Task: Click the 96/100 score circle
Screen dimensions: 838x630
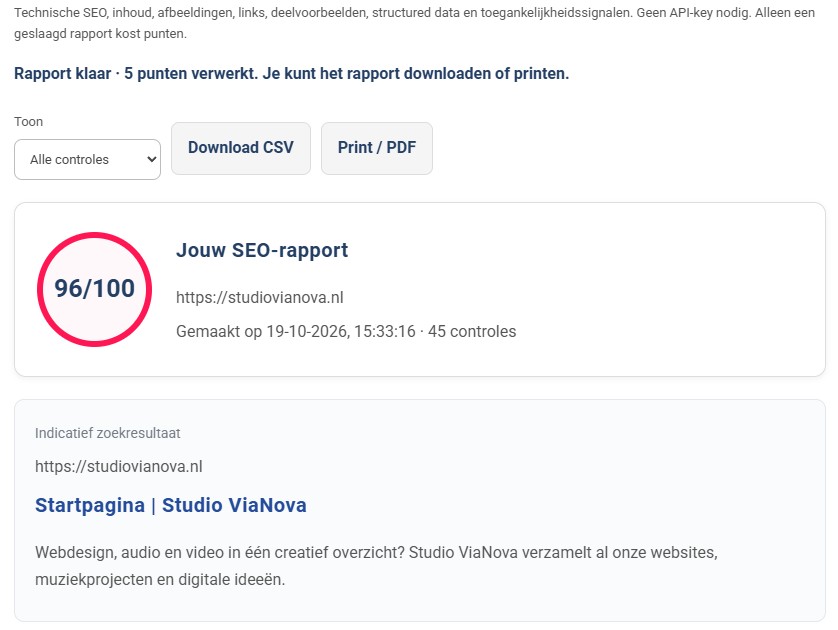Action: tap(95, 289)
